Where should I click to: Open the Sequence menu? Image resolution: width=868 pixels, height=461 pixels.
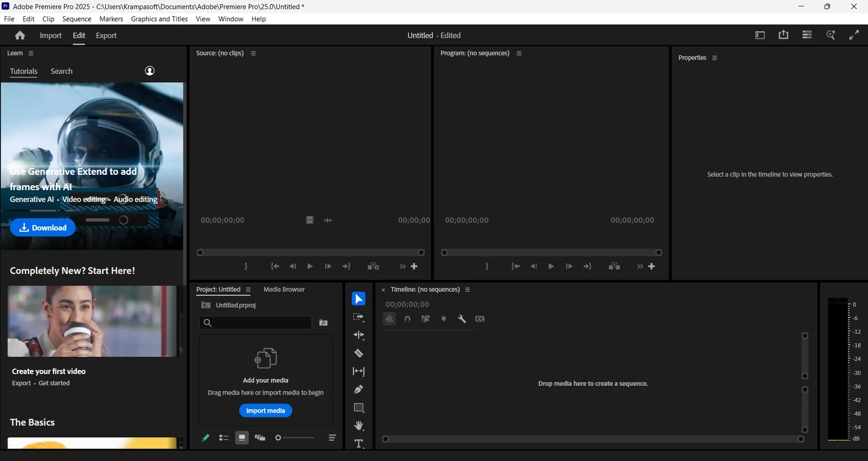click(76, 19)
